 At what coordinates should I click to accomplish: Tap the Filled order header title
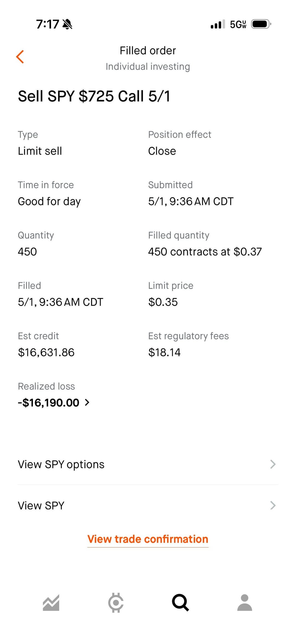[148, 50]
